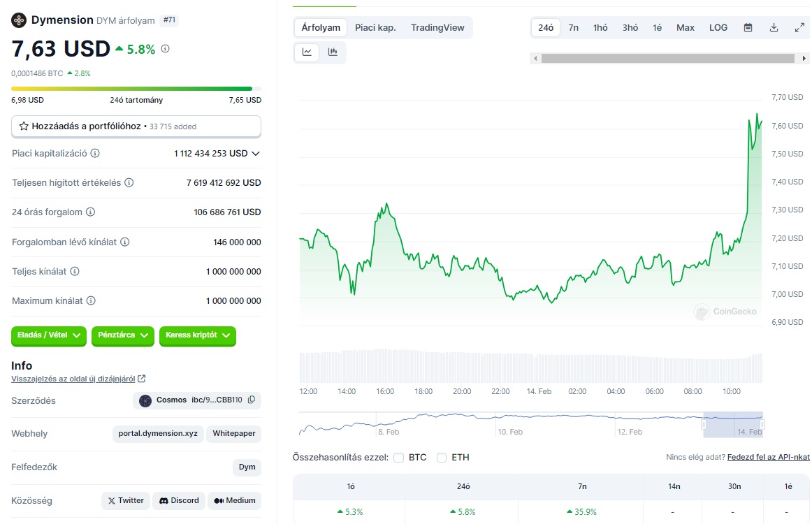Select the Max time range

click(x=685, y=27)
